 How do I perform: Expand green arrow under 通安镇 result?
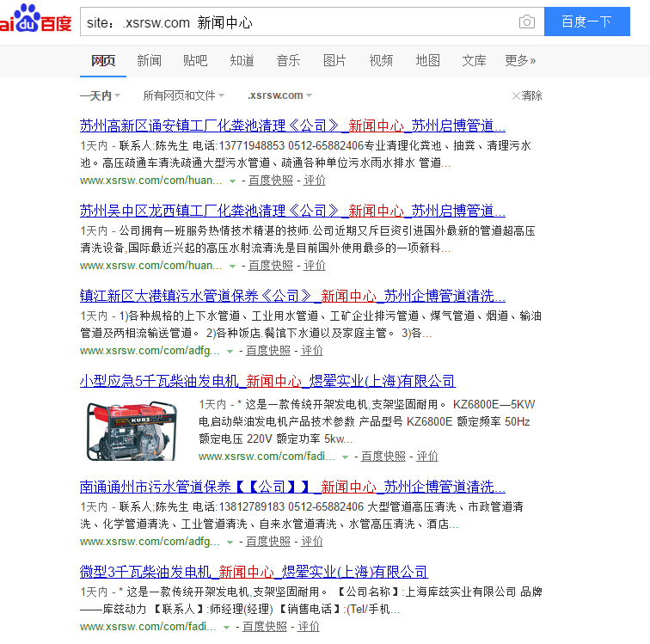[x=232, y=181]
